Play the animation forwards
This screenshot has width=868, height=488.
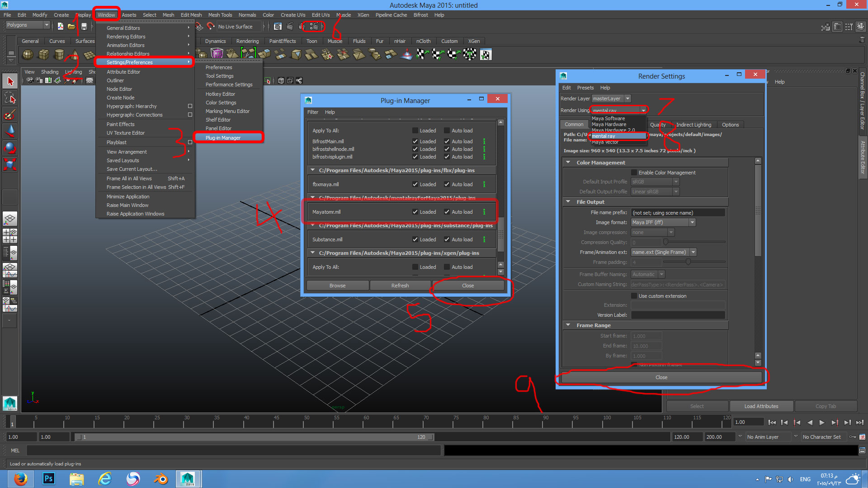point(822,422)
